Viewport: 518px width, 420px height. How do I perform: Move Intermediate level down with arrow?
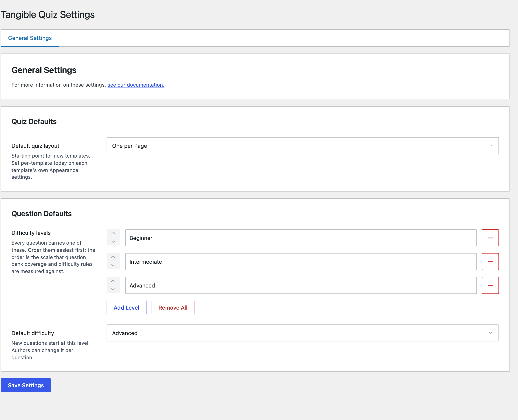coord(113,265)
